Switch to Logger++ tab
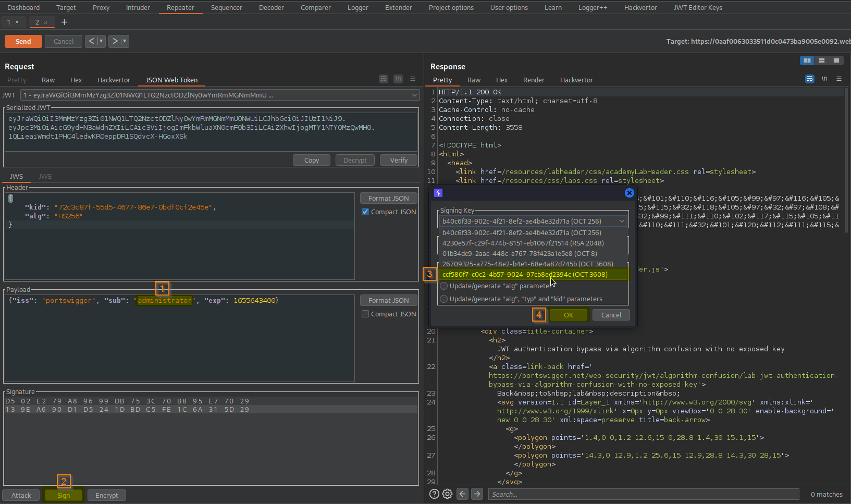 tap(593, 7)
